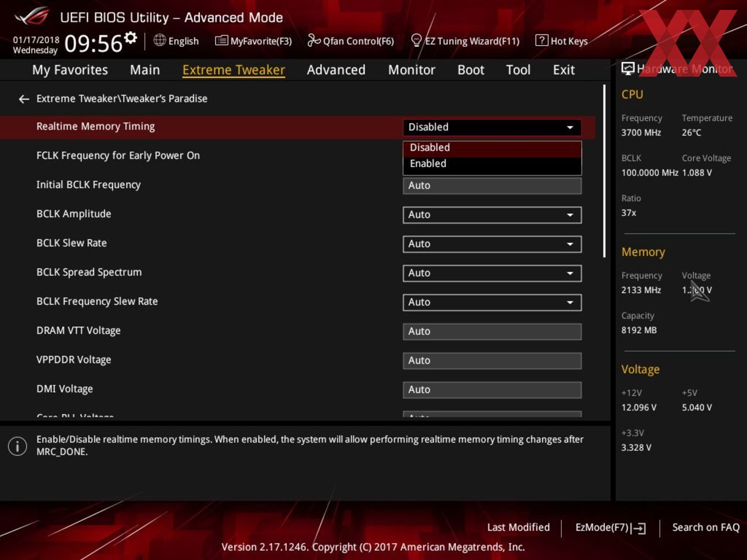Click the MyFavorite list icon
Screen dimensions: 747x560
click(x=221, y=41)
